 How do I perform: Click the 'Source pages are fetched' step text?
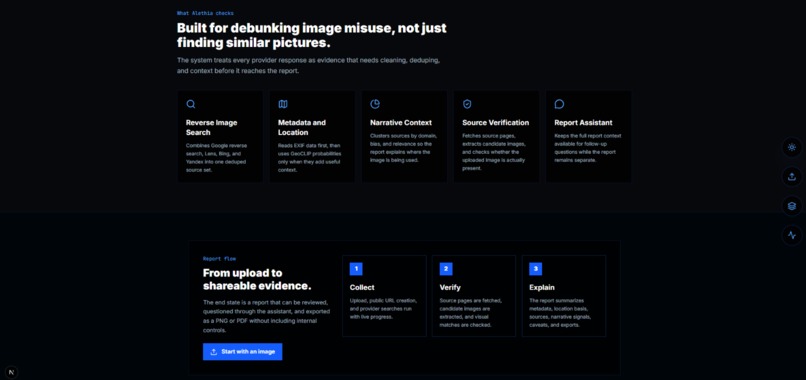click(470, 313)
